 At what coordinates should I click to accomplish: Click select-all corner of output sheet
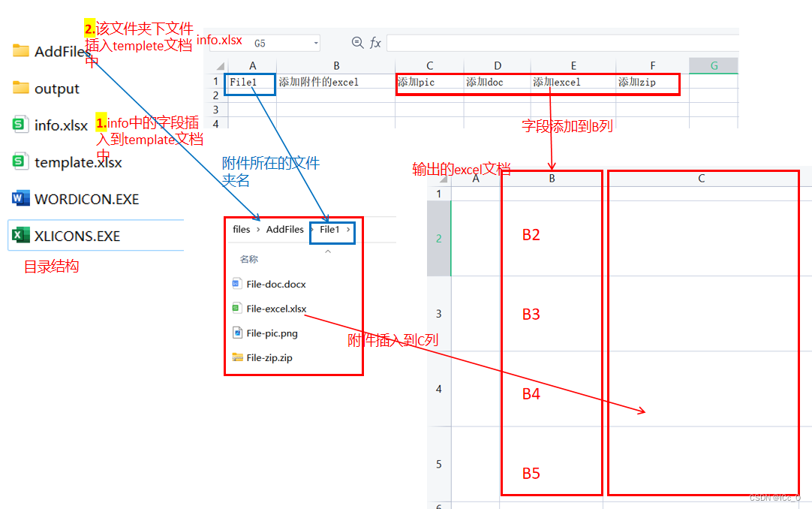(442, 179)
